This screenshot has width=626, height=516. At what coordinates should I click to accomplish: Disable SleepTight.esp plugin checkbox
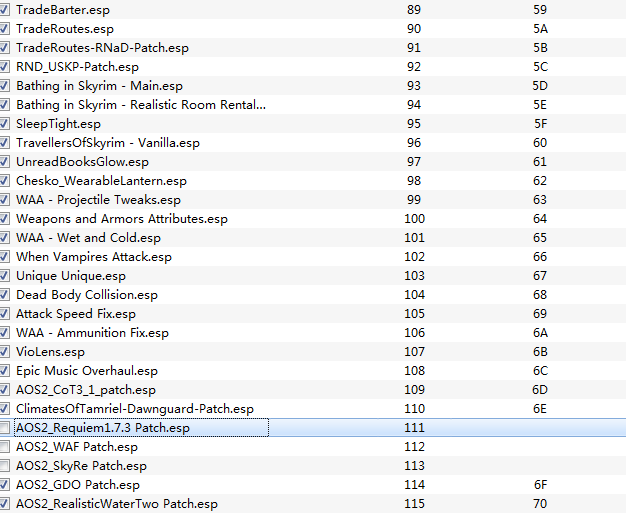pyautogui.click(x=4, y=123)
